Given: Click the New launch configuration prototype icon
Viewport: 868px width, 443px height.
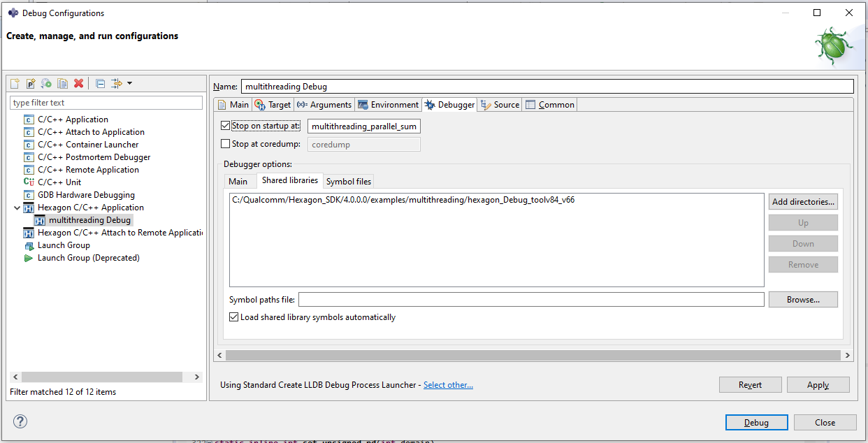Looking at the screenshot, I should pos(31,83).
